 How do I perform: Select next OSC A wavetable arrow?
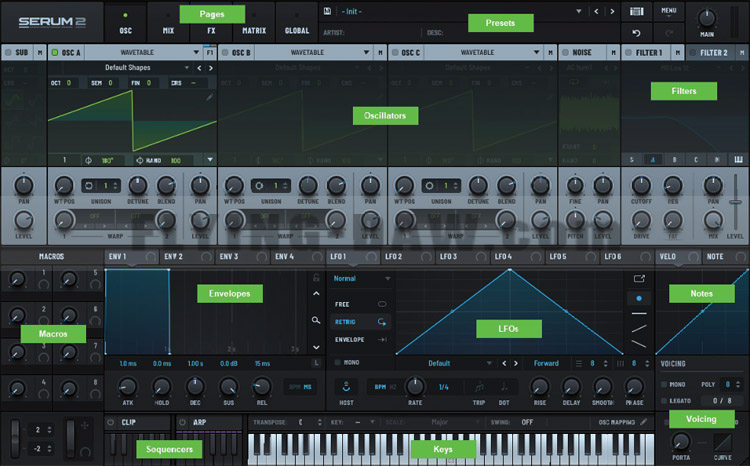pyautogui.click(x=210, y=68)
